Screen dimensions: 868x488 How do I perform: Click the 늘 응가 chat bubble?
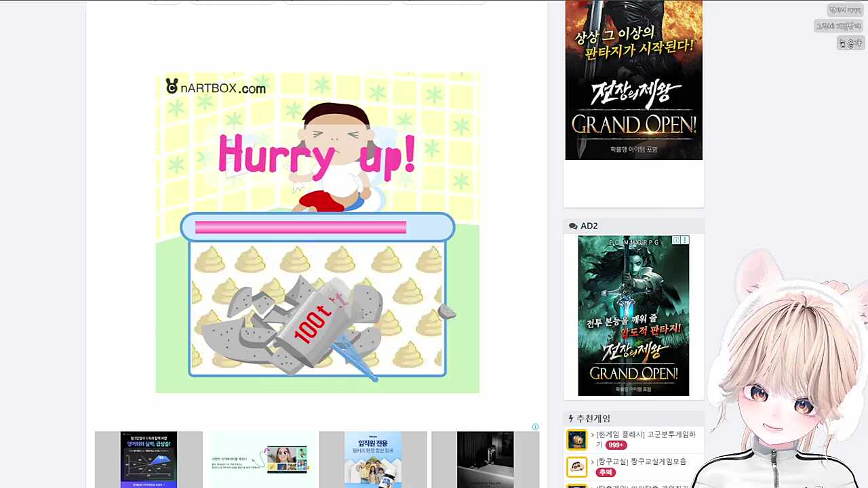(850, 43)
